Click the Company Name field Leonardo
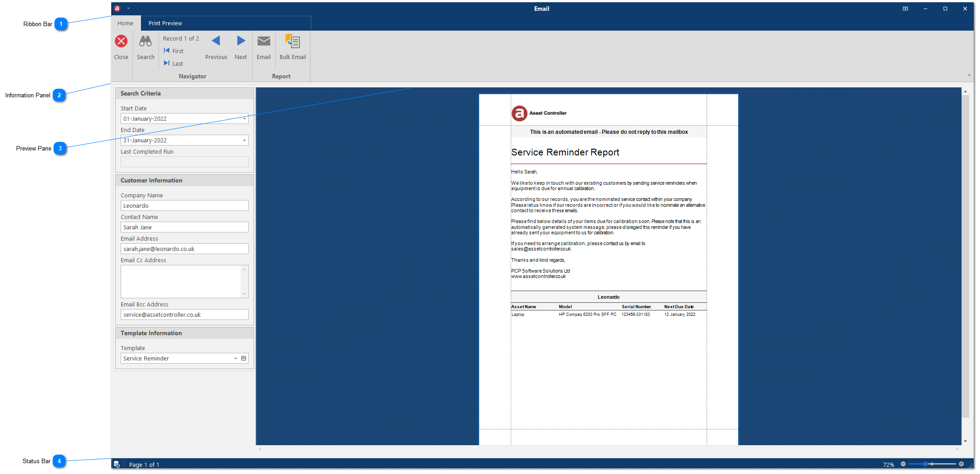The image size is (980, 474). click(x=184, y=205)
